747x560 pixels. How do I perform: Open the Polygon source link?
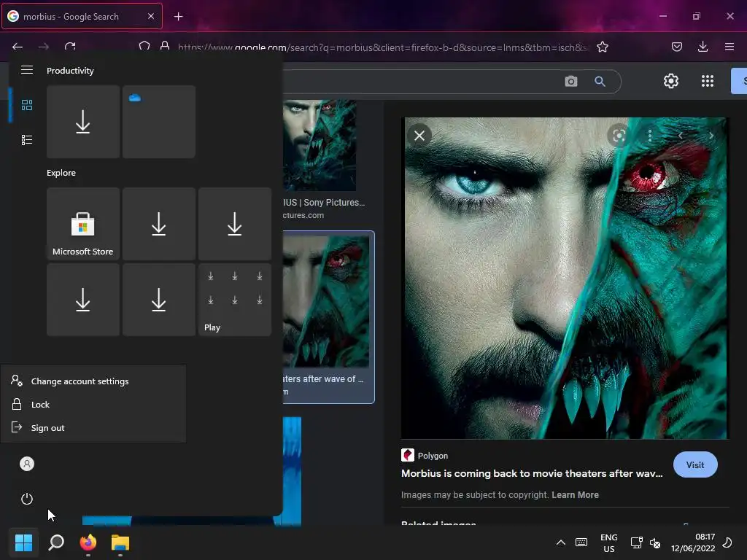(425, 455)
